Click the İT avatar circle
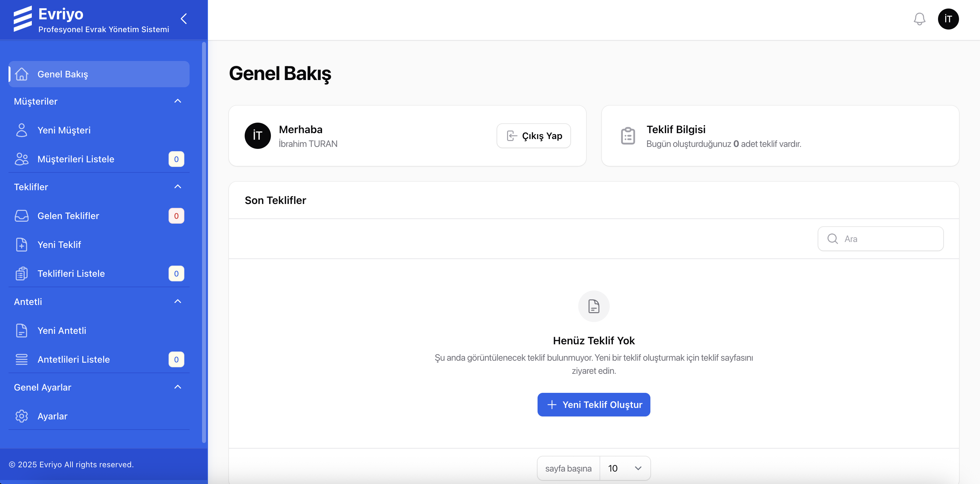The height and width of the screenshot is (484, 980). tap(949, 19)
